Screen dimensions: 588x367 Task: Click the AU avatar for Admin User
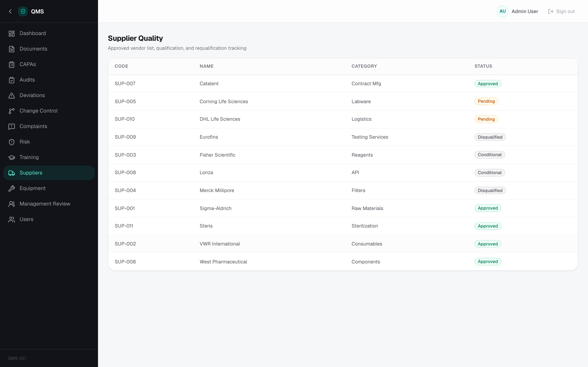pyautogui.click(x=502, y=11)
